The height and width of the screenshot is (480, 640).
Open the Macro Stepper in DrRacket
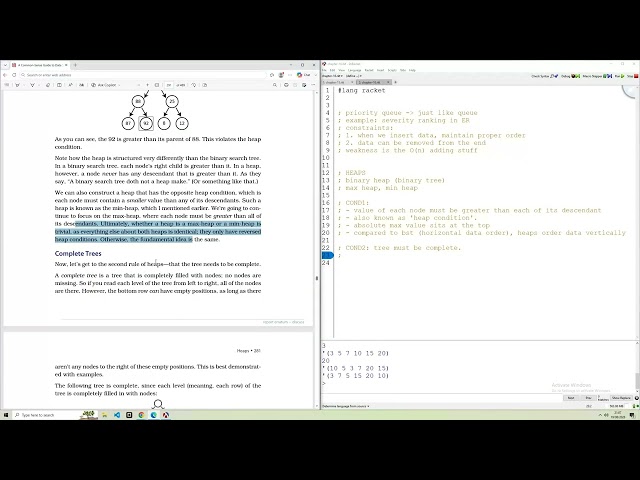[597, 76]
